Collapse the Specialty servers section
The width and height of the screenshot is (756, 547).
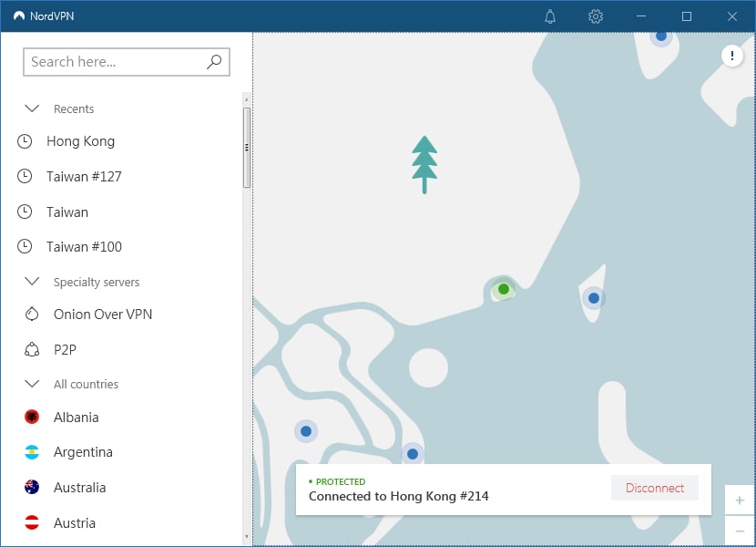(x=32, y=282)
